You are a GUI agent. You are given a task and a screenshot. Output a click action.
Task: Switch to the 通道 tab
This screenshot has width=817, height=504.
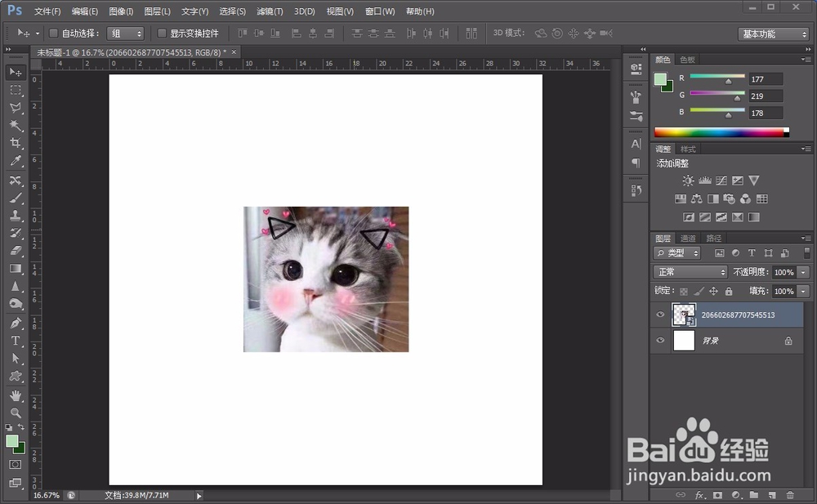pos(688,239)
